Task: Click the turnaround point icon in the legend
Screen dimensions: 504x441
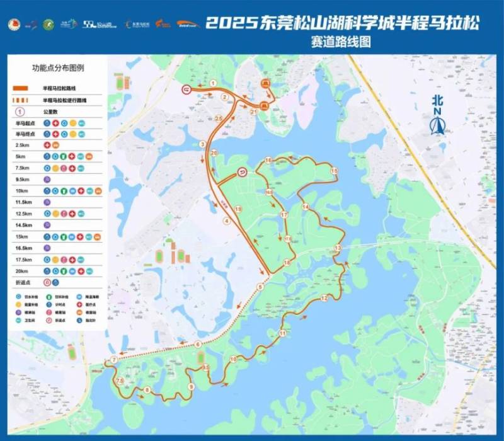Action: [x=49, y=320]
